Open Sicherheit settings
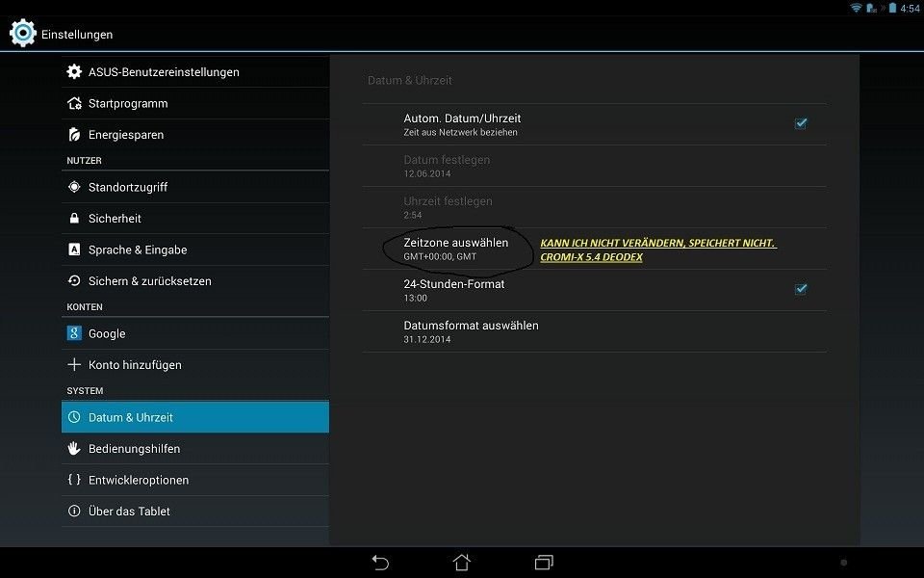Image resolution: width=924 pixels, height=578 pixels. (x=195, y=219)
